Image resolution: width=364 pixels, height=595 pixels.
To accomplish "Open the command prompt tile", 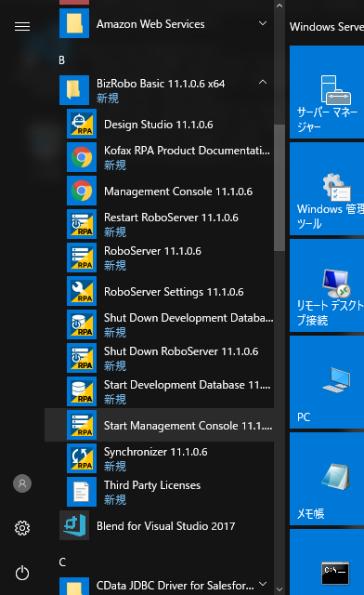I will [x=327, y=562].
